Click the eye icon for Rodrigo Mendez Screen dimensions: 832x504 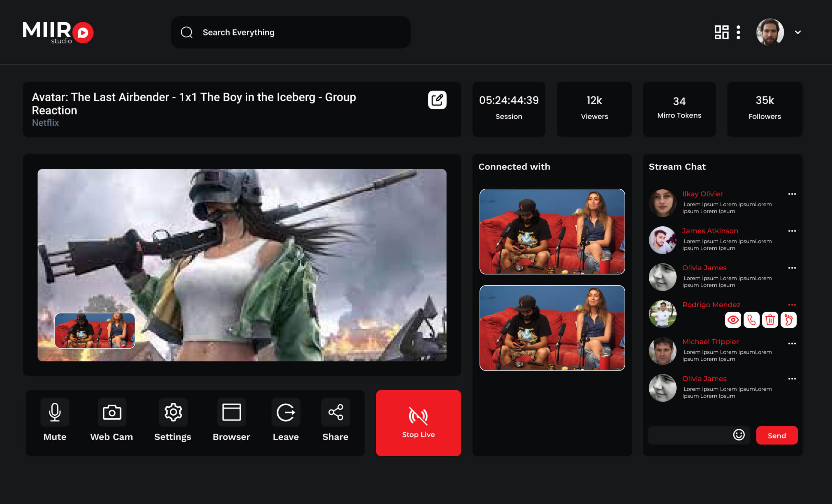[x=733, y=320]
